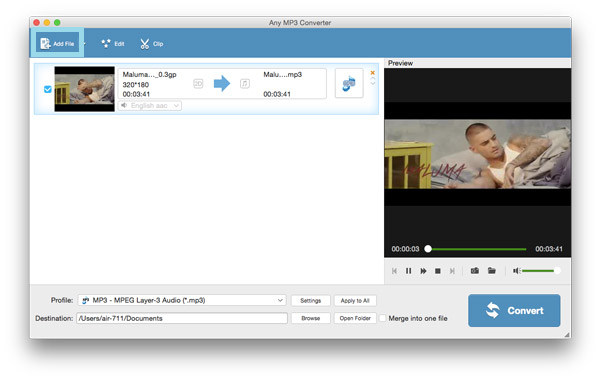Open the English aac audio track dropdown
The height and width of the screenshot is (380, 600).
click(150, 106)
